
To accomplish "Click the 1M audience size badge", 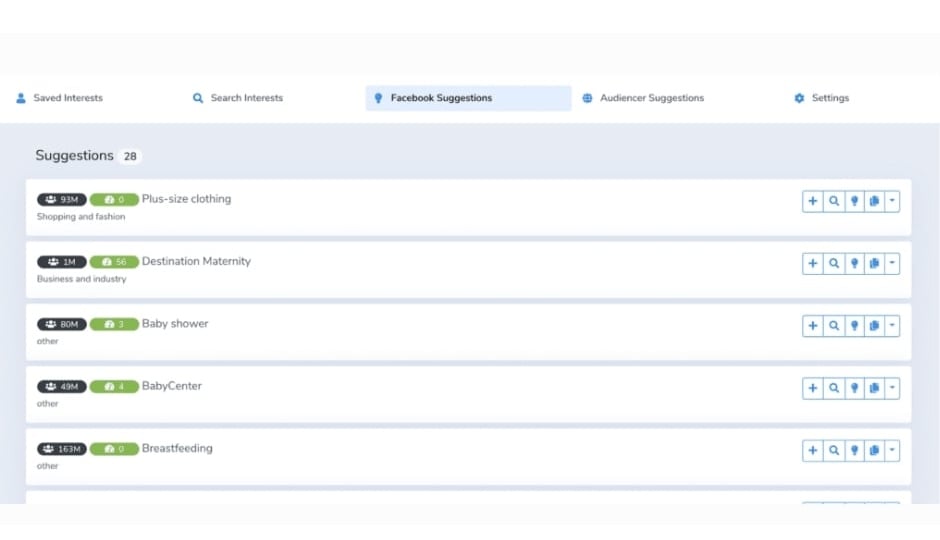I will coord(62,262).
